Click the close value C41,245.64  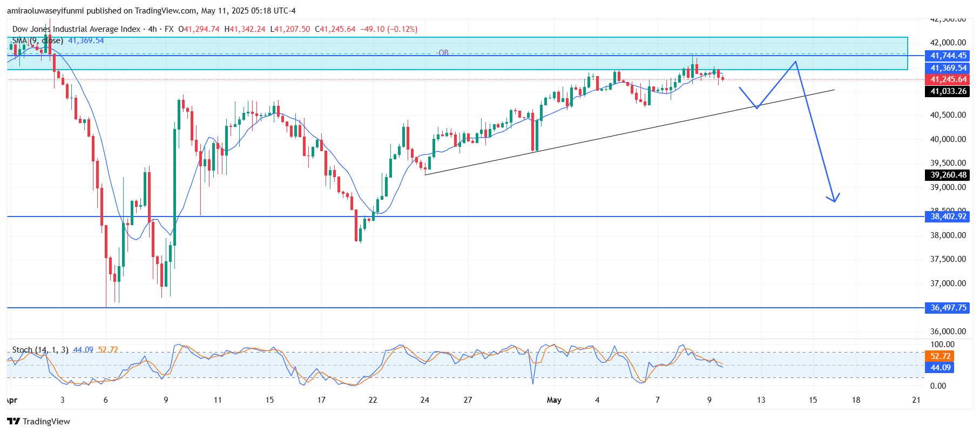[335, 29]
